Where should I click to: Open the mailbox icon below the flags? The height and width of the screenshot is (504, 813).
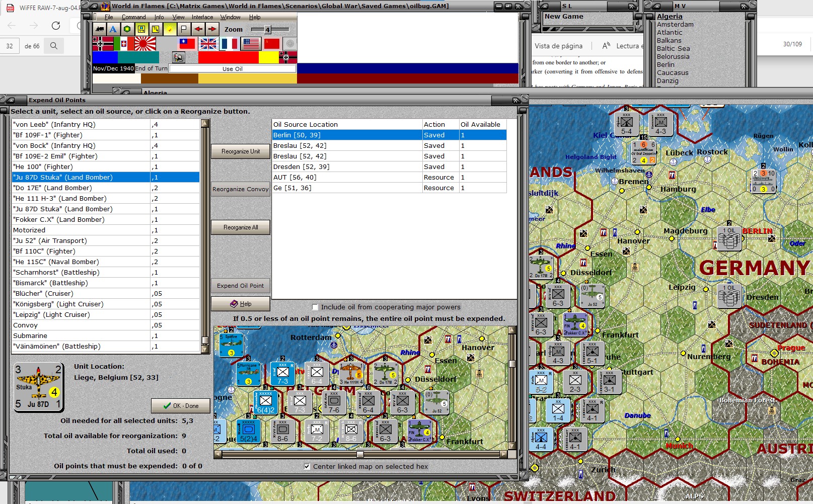coord(178,57)
